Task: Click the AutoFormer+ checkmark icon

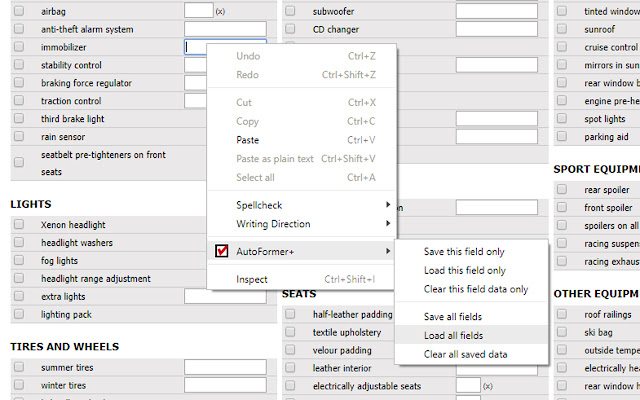Action: pyautogui.click(x=222, y=251)
